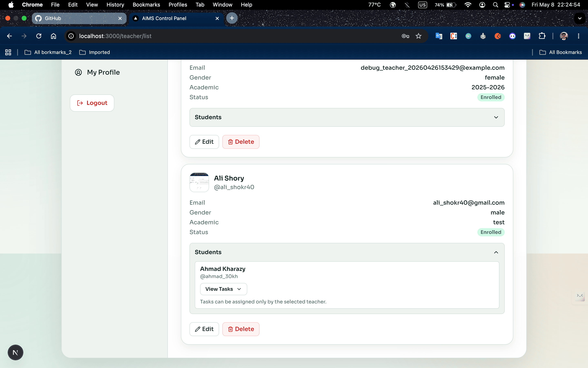The height and width of the screenshot is (368, 588).
Task: Switch to the GitHub tab
Action: pos(79,18)
